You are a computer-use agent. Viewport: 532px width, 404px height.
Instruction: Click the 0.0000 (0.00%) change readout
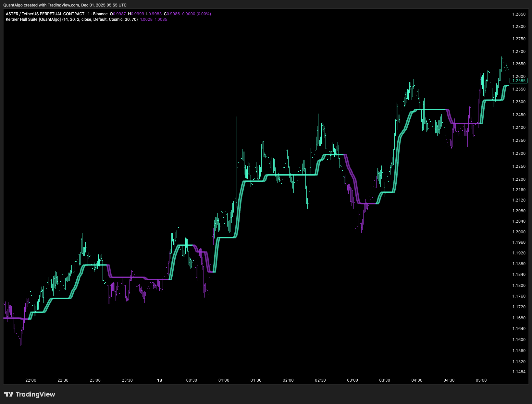pos(197,14)
